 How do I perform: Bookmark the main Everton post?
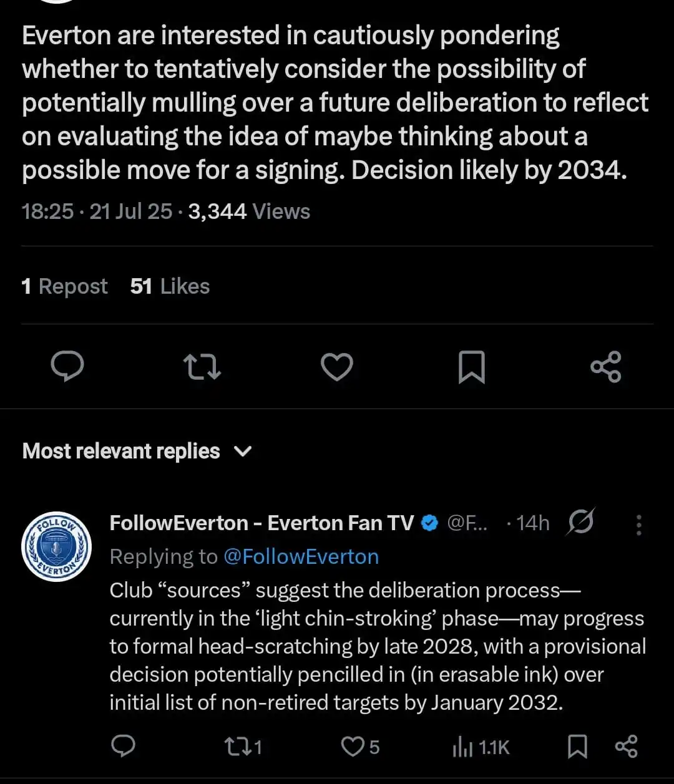471,366
